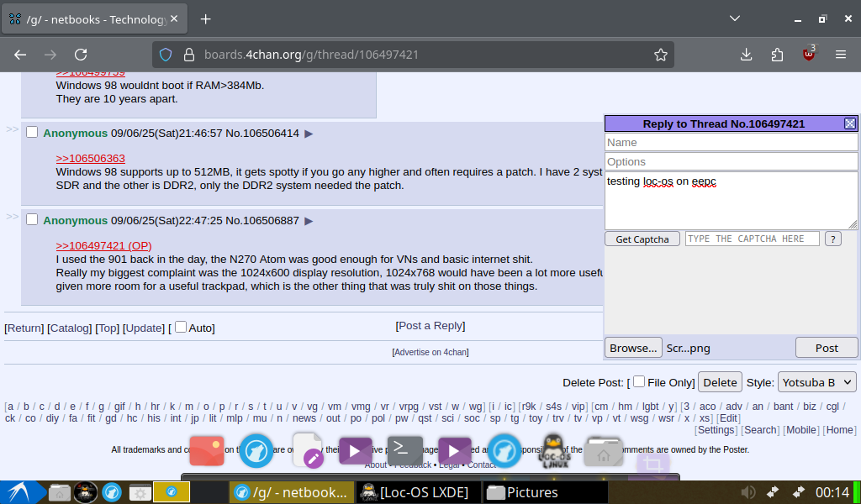Hide reply No.106506414 using side arrows

point(12,129)
